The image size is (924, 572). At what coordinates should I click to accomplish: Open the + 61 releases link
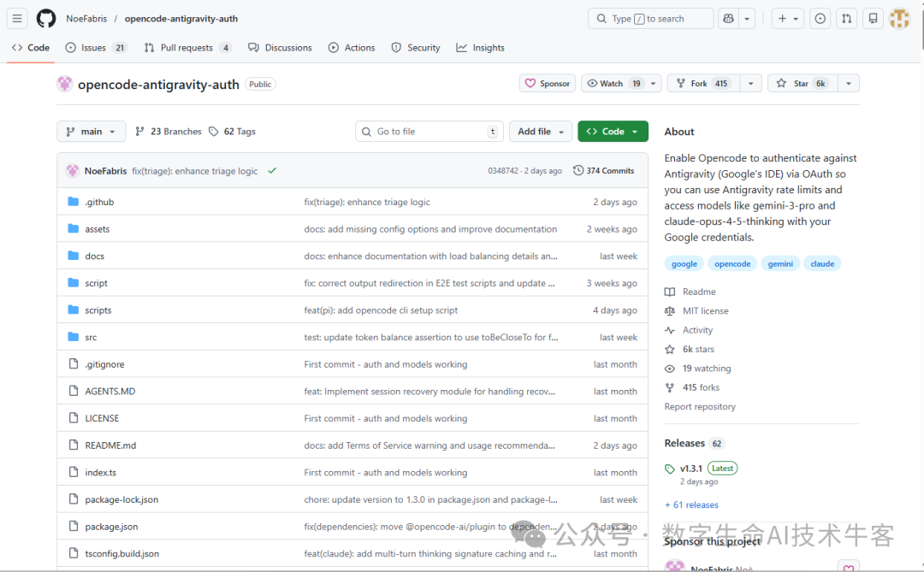click(x=691, y=505)
